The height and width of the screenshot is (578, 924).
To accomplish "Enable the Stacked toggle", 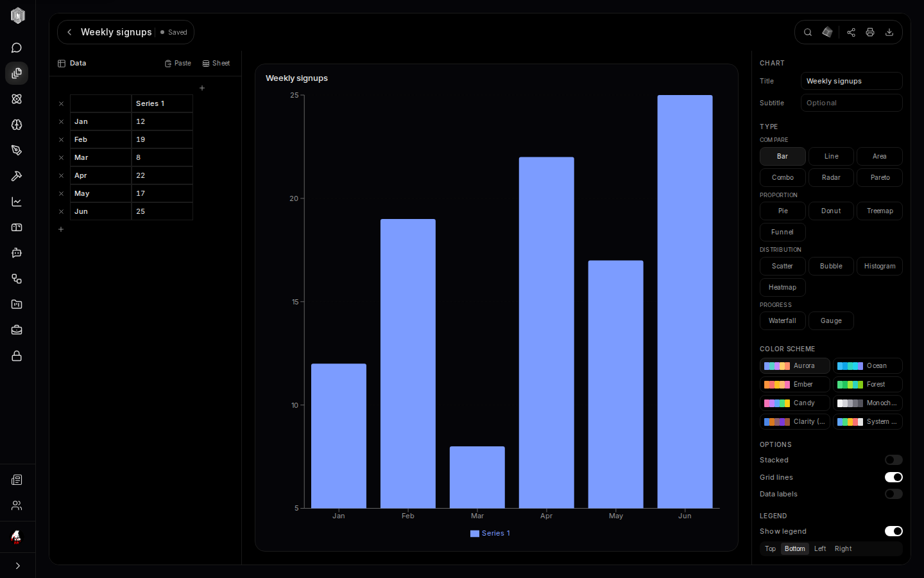I will (x=894, y=460).
